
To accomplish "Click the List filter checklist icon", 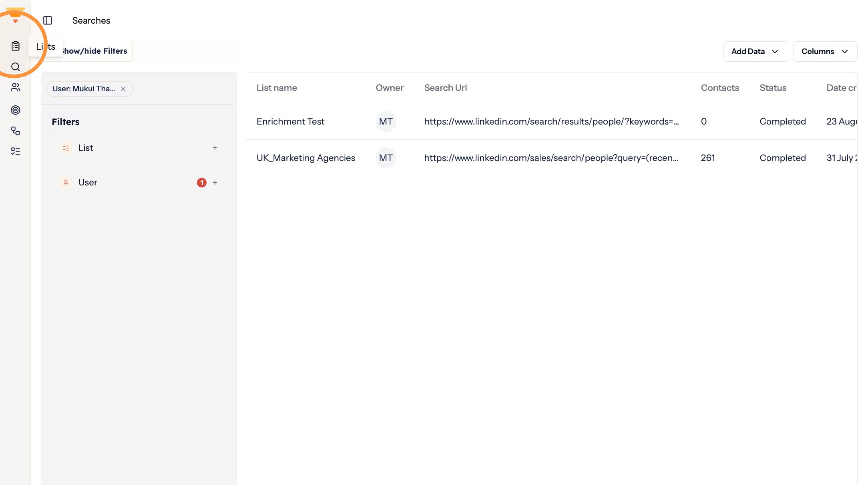I will (66, 148).
